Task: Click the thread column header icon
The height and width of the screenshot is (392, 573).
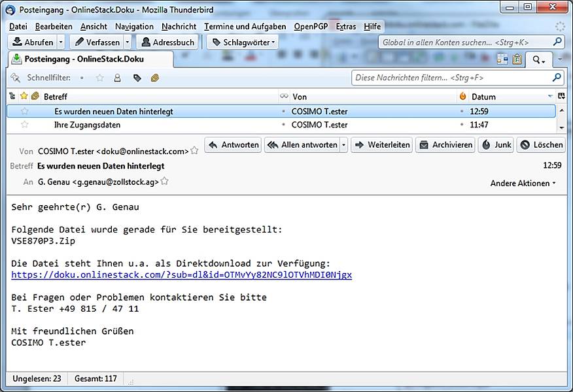Action: 12,96
